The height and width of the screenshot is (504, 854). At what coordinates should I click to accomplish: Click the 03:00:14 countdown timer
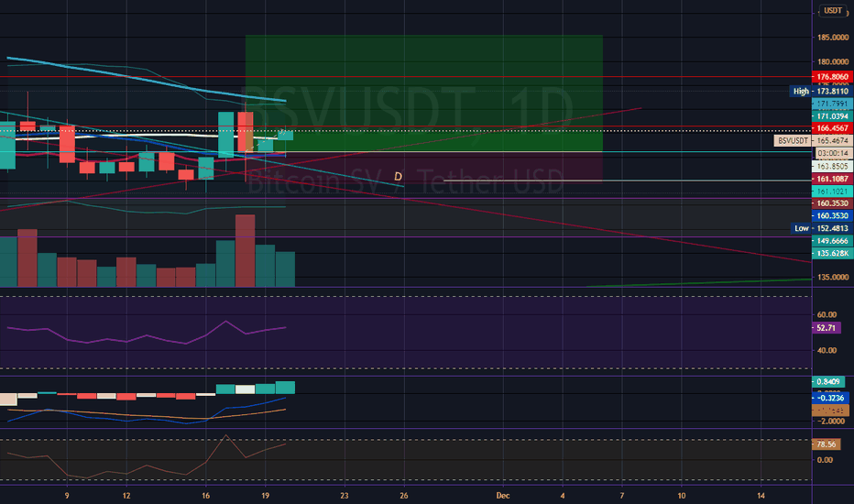[832, 153]
